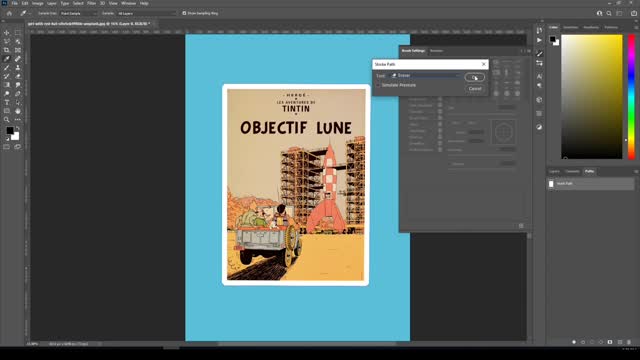Screen dimensions: 640x360
Task: Select the Rectangular Marquee tool
Action: point(18,33)
